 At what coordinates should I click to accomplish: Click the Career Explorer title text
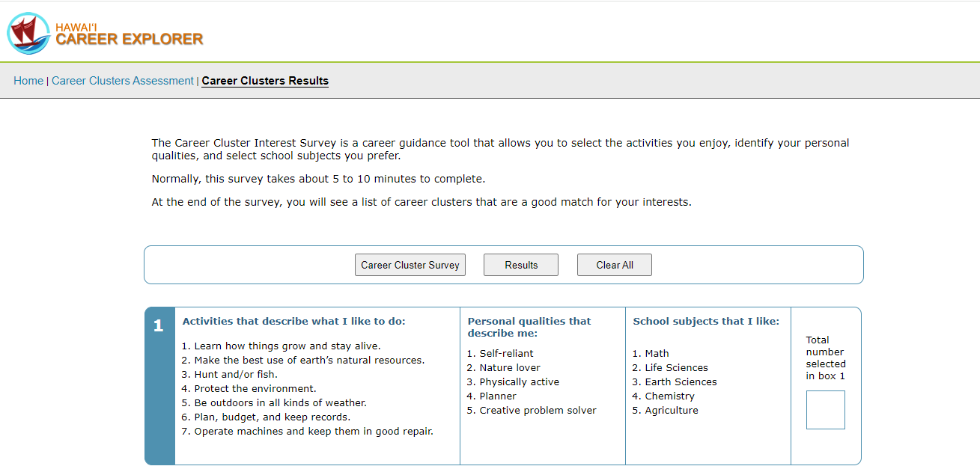coord(129,38)
